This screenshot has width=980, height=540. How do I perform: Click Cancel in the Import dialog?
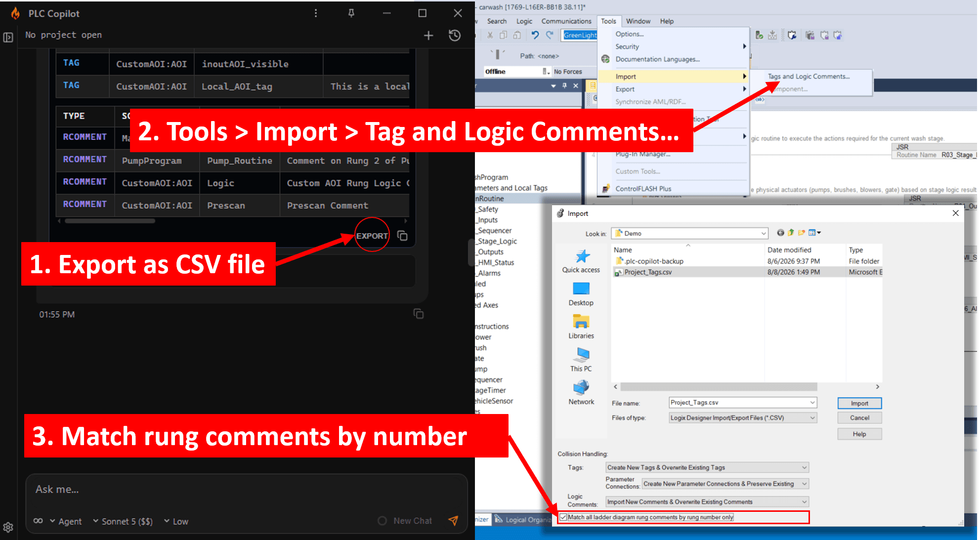(x=859, y=418)
